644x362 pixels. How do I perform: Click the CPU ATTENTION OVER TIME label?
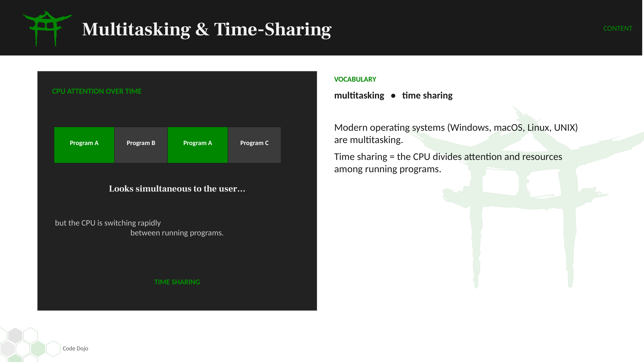[x=97, y=91]
